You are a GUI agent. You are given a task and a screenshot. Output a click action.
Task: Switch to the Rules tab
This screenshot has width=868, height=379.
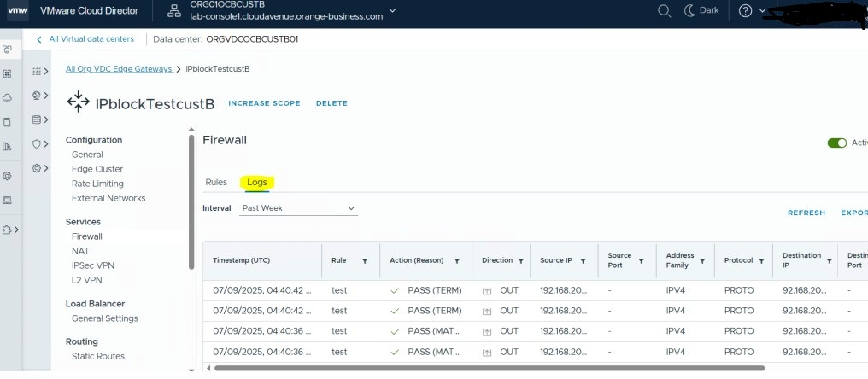click(216, 182)
